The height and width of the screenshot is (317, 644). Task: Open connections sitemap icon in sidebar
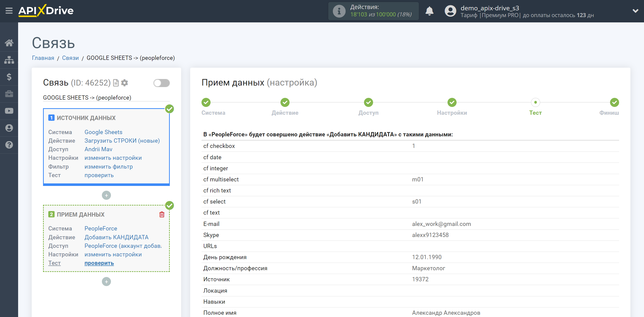[9, 60]
